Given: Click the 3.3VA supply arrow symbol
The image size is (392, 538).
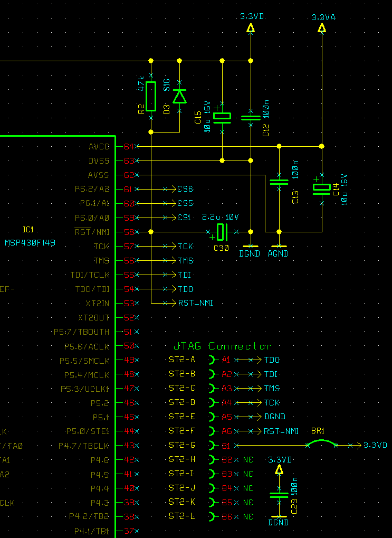Looking at the screenshot, I should [x=322, y=28].
